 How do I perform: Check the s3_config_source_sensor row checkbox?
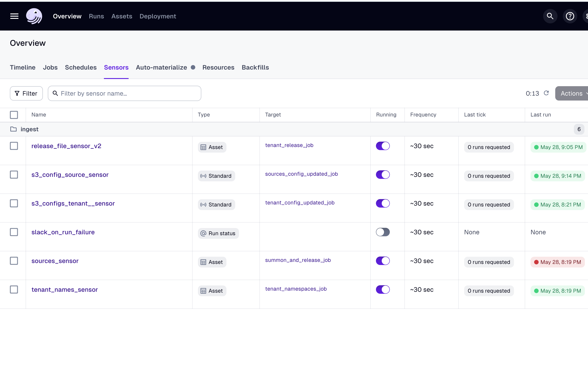[x=14, y=175]
